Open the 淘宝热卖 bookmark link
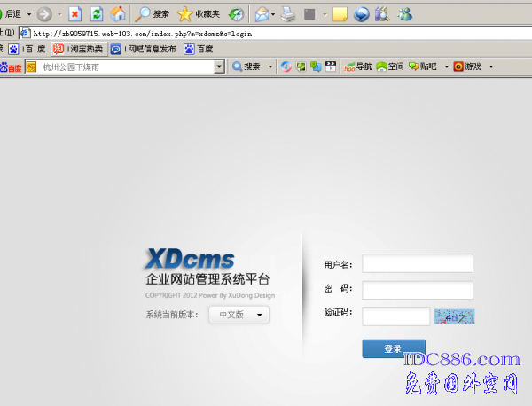532x406 pixels. coord(78,49)
